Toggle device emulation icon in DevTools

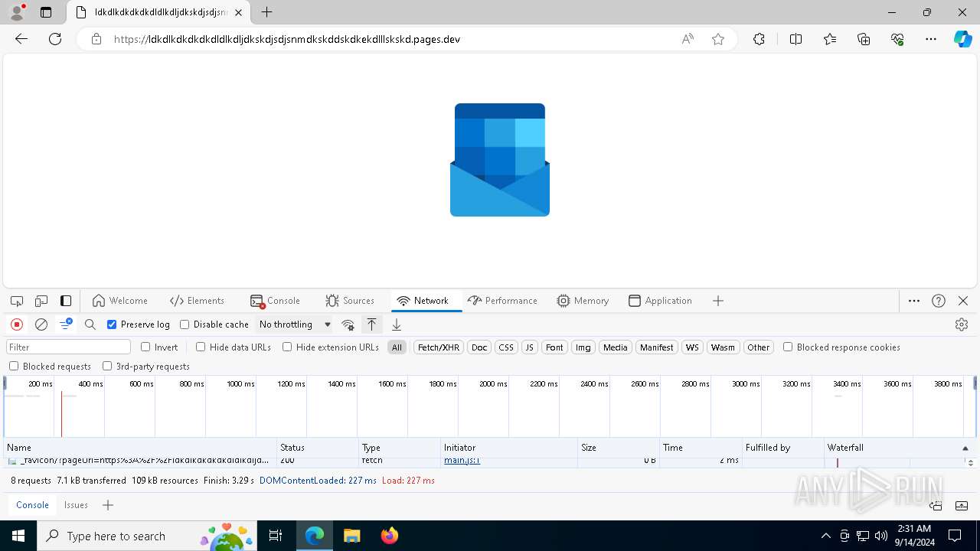[41, 301]
